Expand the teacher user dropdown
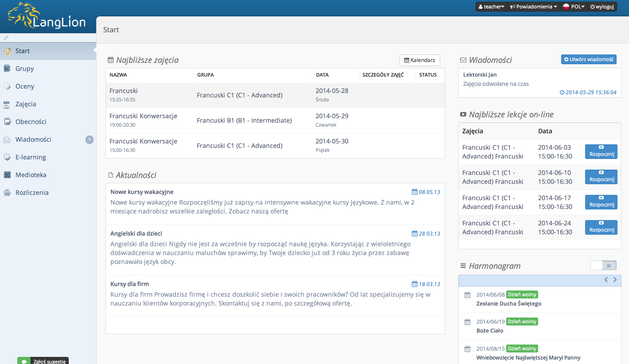 point(491,7)
